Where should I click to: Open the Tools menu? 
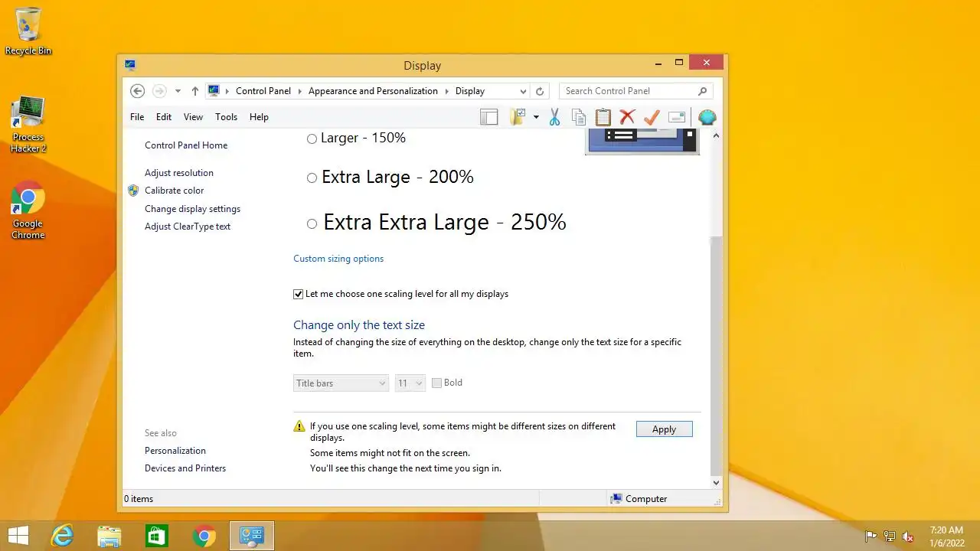[226, 117]
